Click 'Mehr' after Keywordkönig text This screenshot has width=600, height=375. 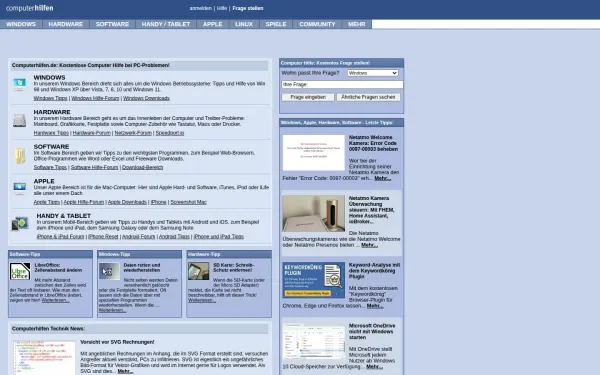[375, 306]
